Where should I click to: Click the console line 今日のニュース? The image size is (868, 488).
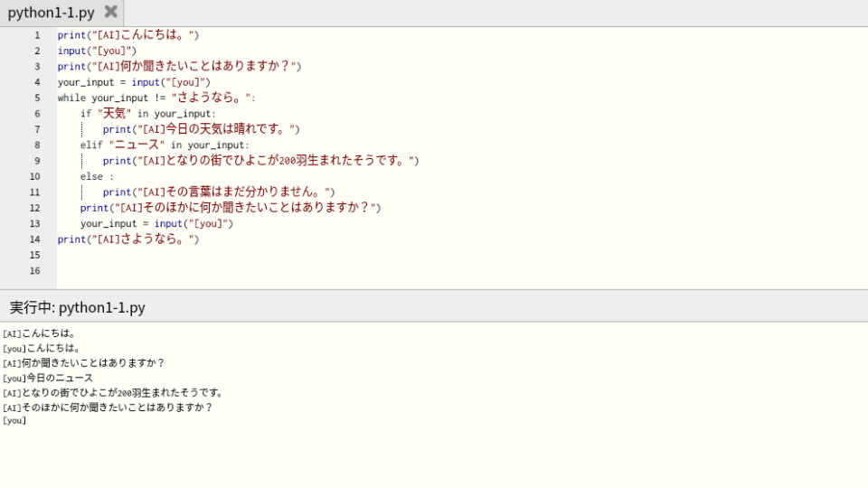pos(48,378)
